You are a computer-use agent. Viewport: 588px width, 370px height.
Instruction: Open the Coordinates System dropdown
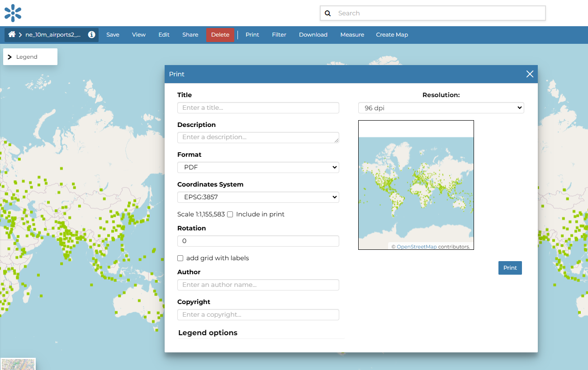pyautogui.click(x=258, y=197)
